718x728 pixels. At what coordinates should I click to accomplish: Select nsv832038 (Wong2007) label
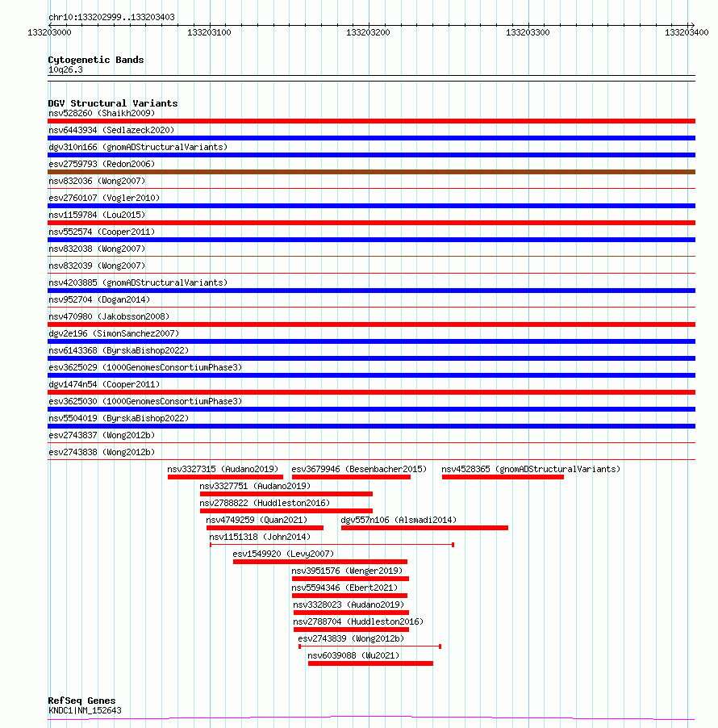[x=97, y=249]
